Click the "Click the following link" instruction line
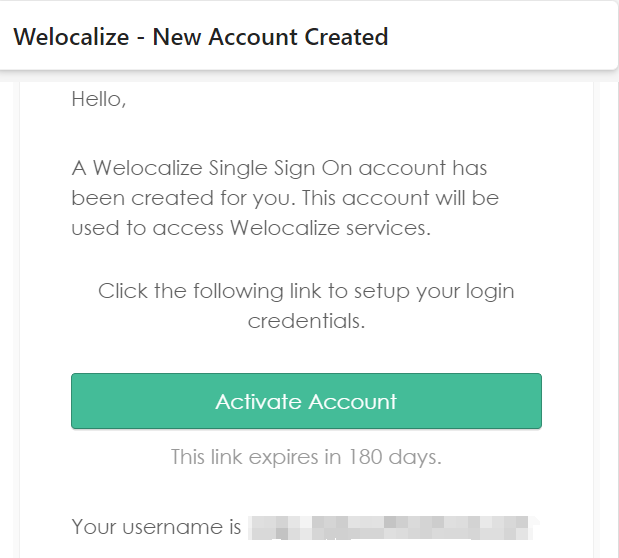Screen dimensions: 619x558 pyautogui.click(x=306, y=291)
